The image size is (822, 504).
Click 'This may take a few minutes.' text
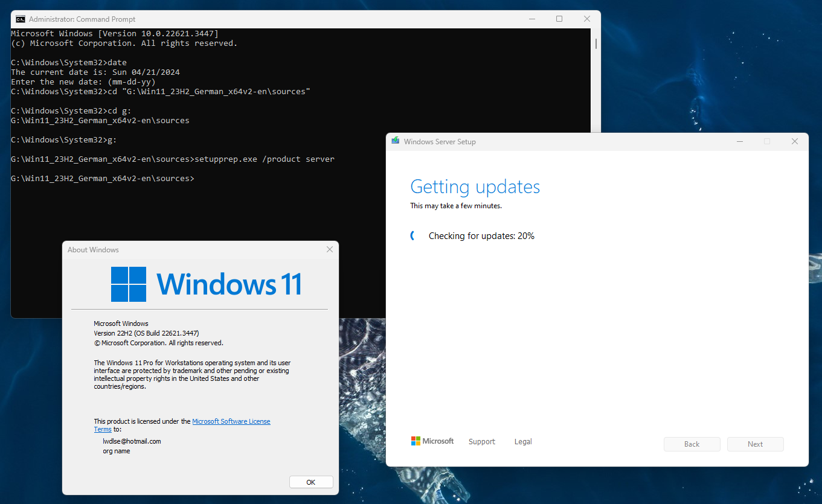click(x=456, y=206)
